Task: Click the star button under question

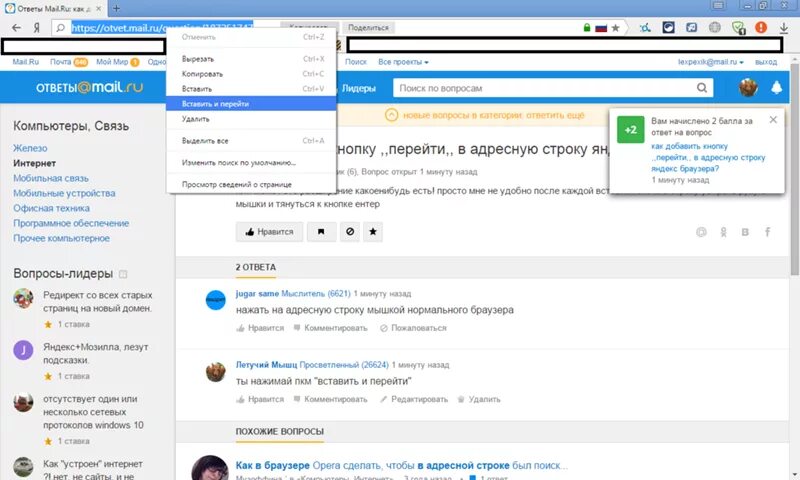Action: [x=373, y=232]
